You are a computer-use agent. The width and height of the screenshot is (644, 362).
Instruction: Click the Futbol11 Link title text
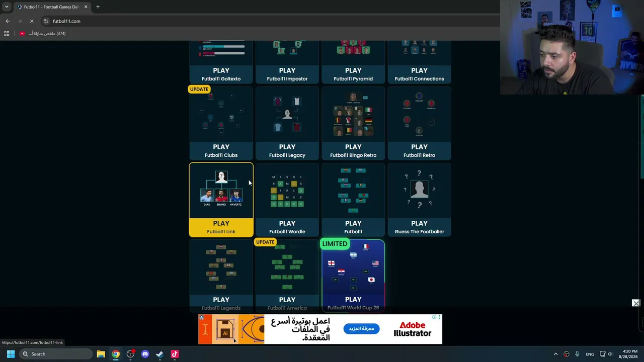click(x=221, y=232)
